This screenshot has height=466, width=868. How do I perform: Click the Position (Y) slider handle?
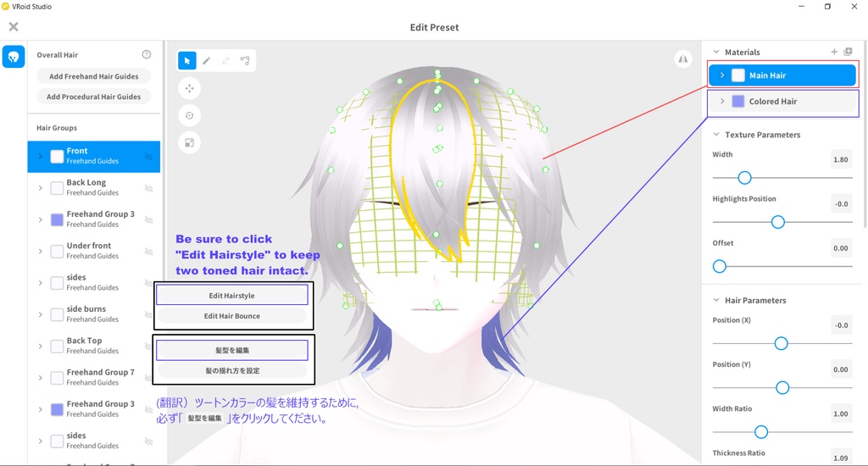tap(782, 387)
